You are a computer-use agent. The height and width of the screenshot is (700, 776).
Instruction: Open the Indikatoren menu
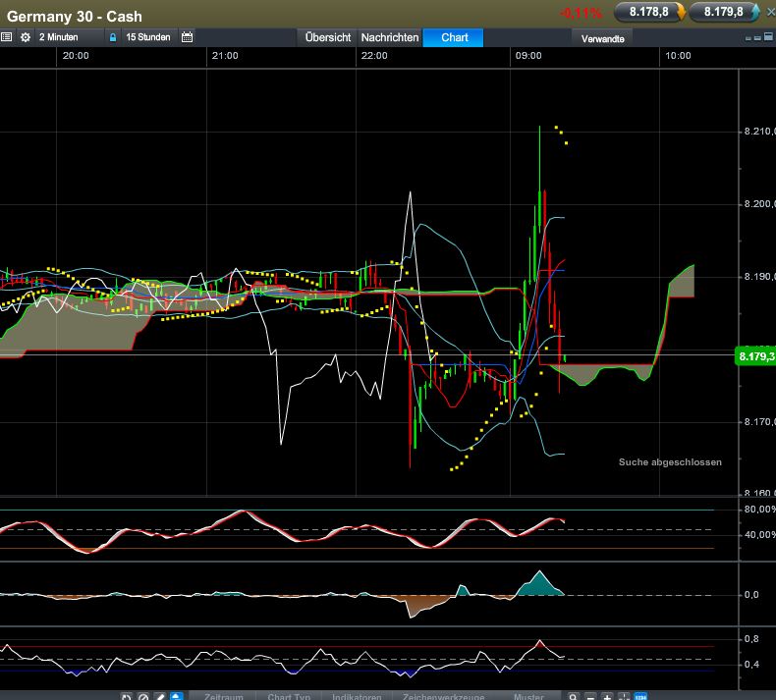coord(357,696)
